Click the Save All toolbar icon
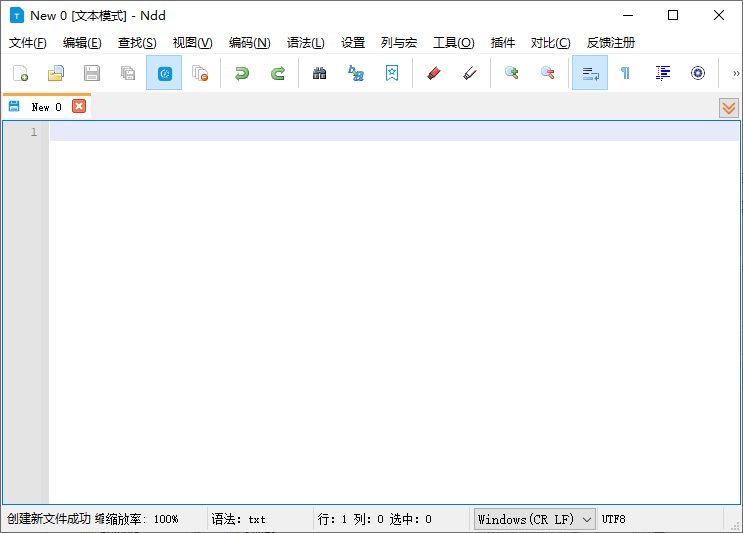The height and width of the screenshot is (533, 743). click(x=128, y=73)
